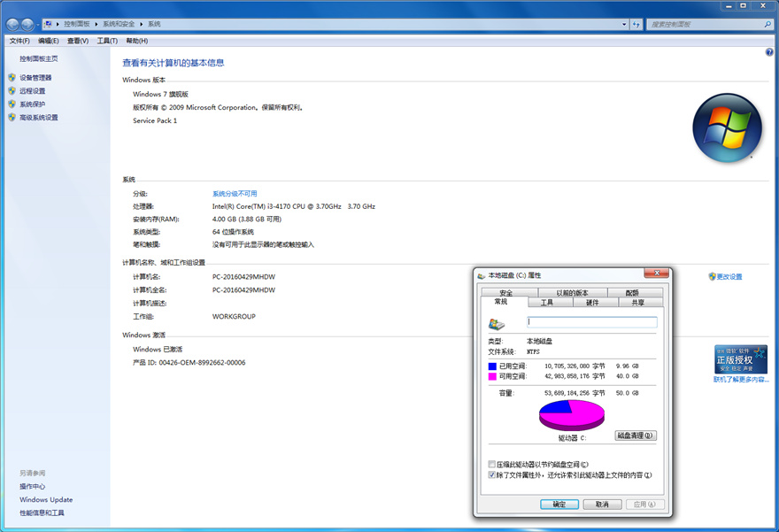779x532 pixels.
Task: Click the 'NTFS' file system value
Action: (x=533, y=351)
